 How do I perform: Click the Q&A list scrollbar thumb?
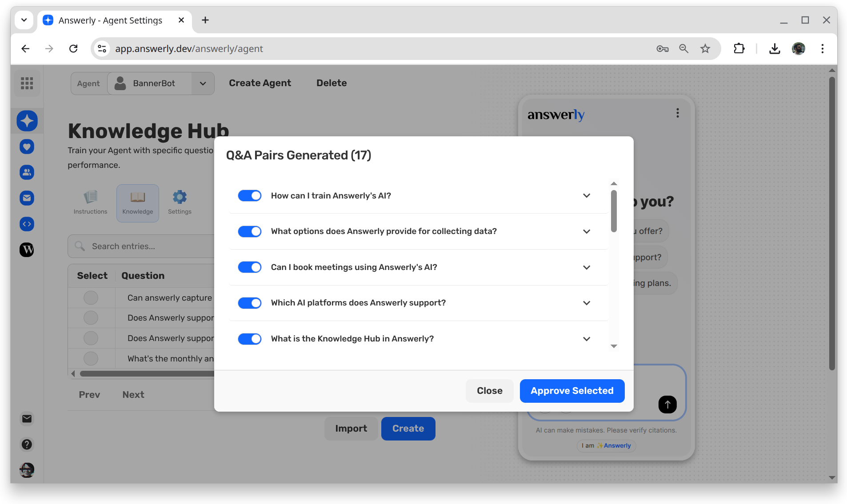614,211
